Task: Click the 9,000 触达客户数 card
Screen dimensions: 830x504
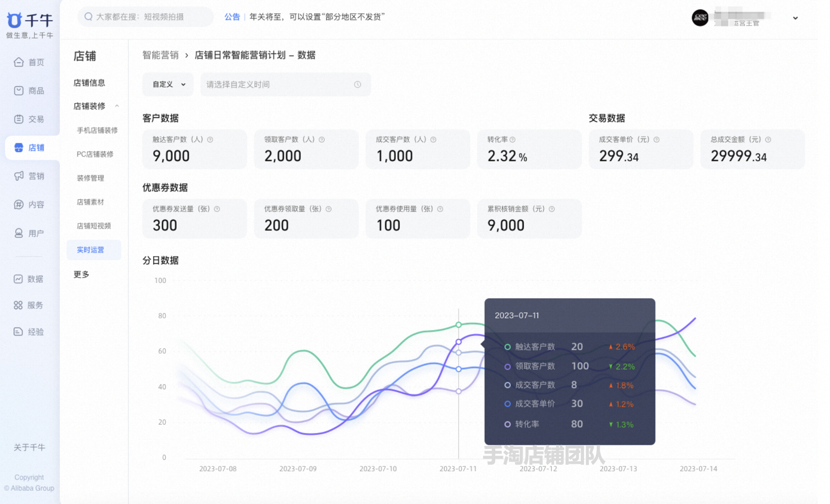Action: (x=194, y=149)
